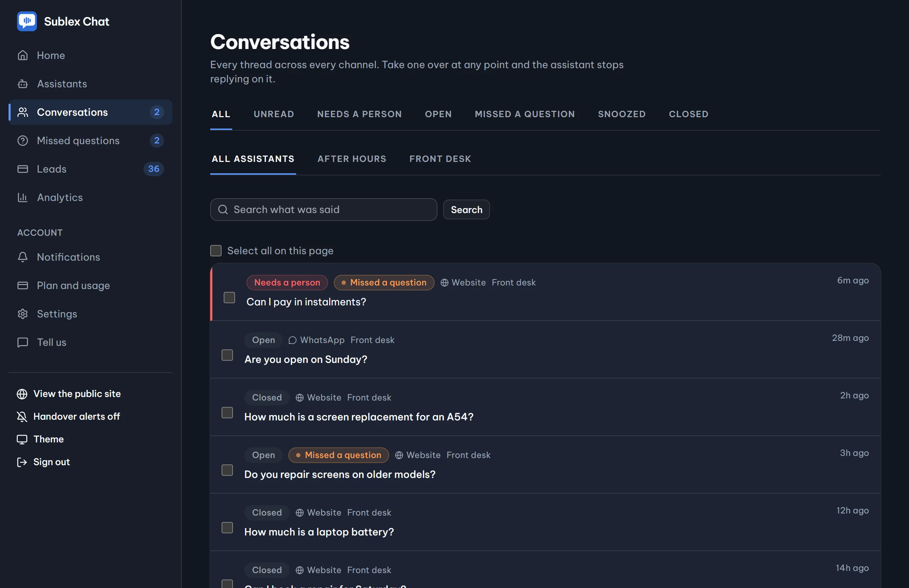Click the Notifications bell icon
Screen dimensions: 909x588
tap(22, 257)
